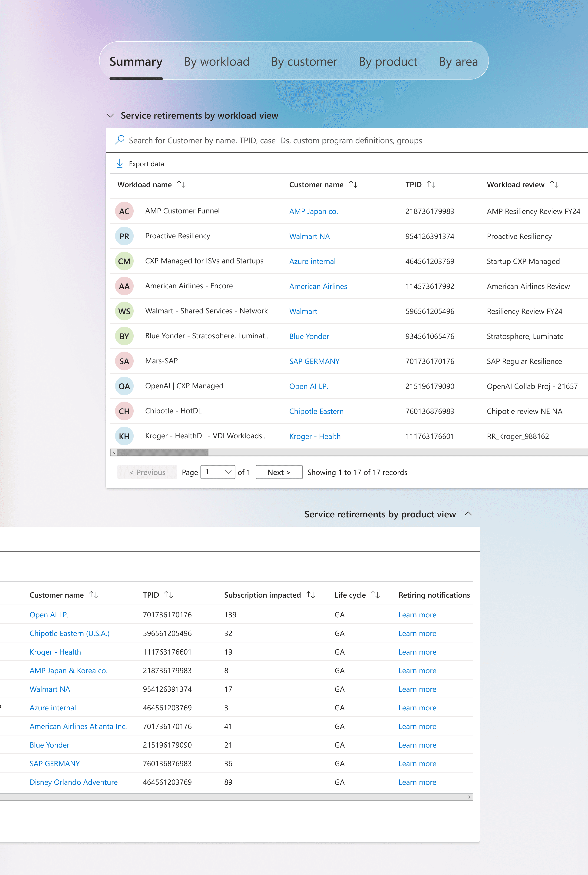
Task: Collapse Service retirements by workload view section
Action: pos(110,116)
